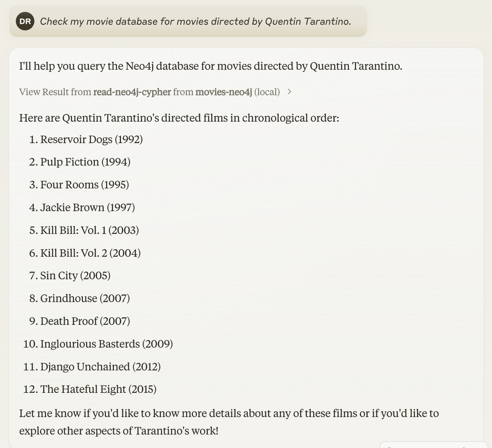Viewport: 492px width, 448px height.
Task: Click the DR user avatar
Action: point(25,21)
